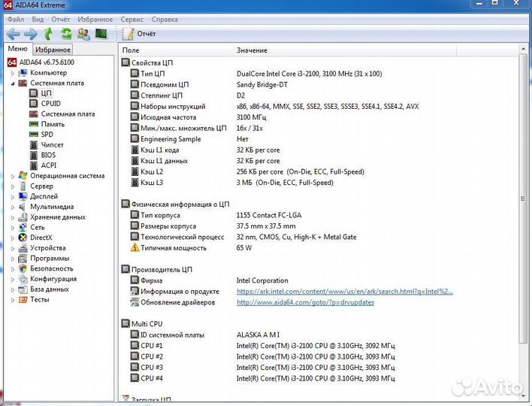The width and height of the screenshot is (532, 406).
Task: Click the Тесты orange icon
Action: [x=23, y=300]
